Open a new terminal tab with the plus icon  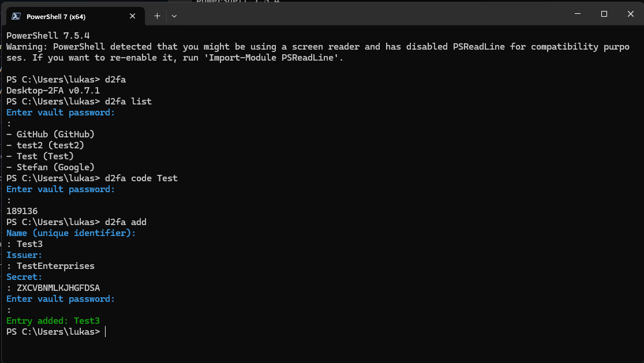[x=156, y=16]
